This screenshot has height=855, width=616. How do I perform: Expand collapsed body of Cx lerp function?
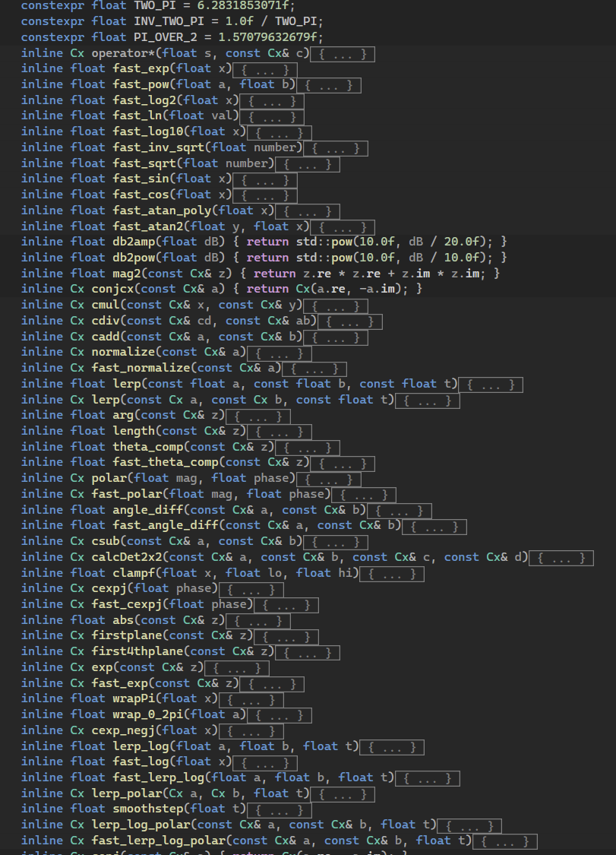[x=428, y=401]
